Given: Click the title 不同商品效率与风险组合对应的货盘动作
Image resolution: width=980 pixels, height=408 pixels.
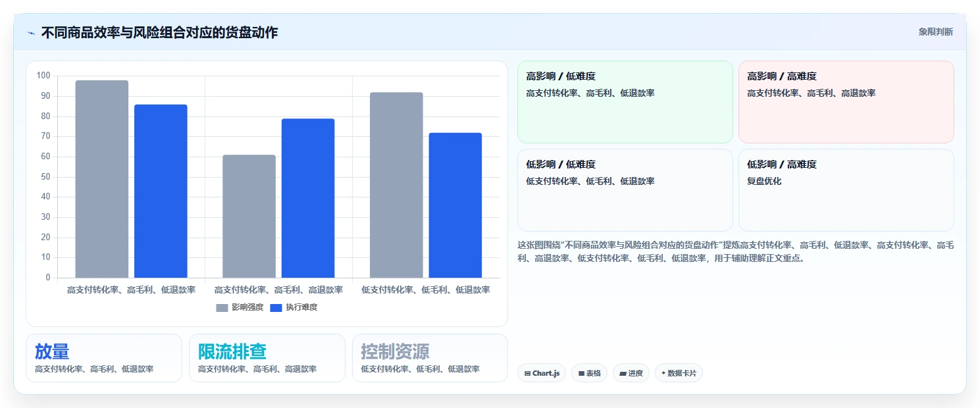Looking at the screenshot, I should pos(159,32).
